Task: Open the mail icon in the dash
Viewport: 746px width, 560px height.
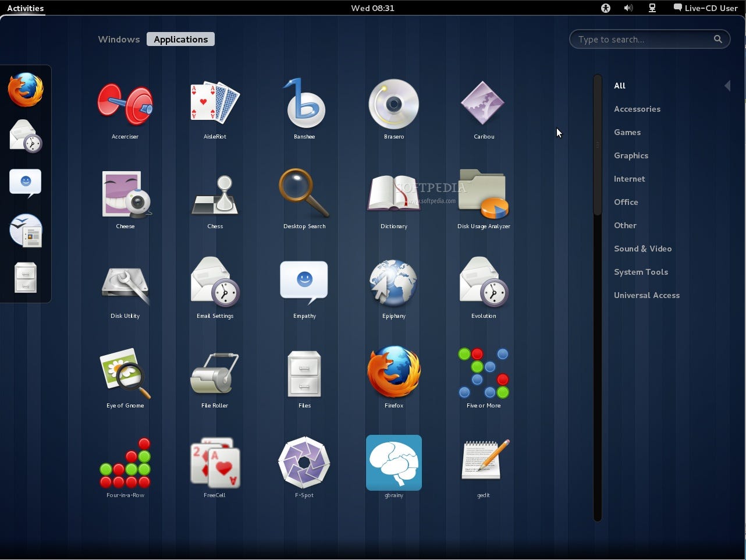Action: [26, 136]
